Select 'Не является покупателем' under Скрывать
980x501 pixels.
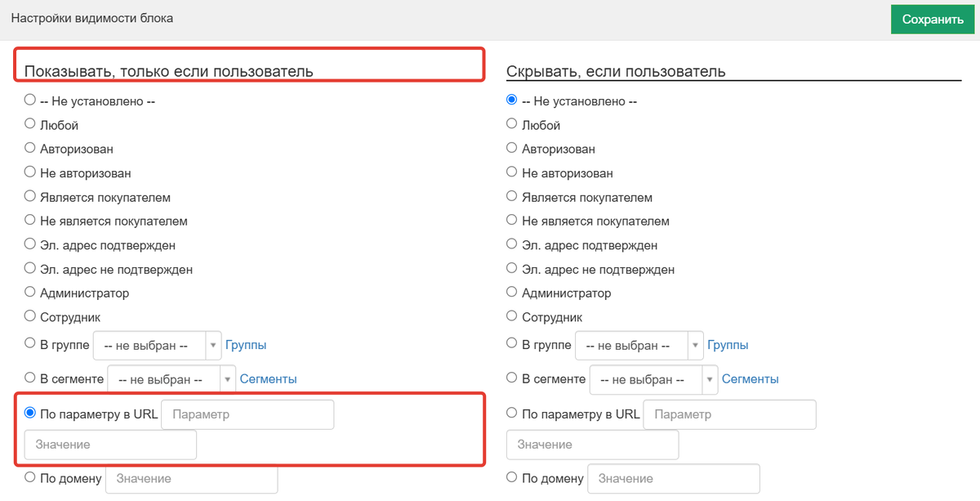coord(512,220)
